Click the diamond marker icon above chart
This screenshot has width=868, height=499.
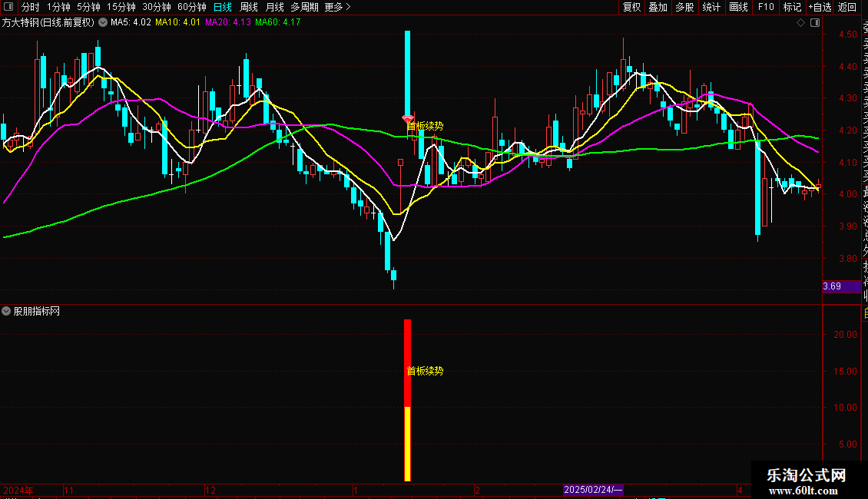[x=800, y=23]
